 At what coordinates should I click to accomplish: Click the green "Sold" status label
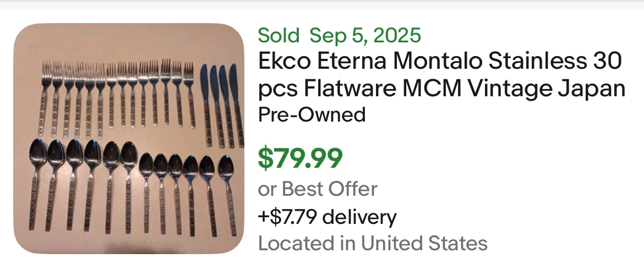click(x=279, y=35)
